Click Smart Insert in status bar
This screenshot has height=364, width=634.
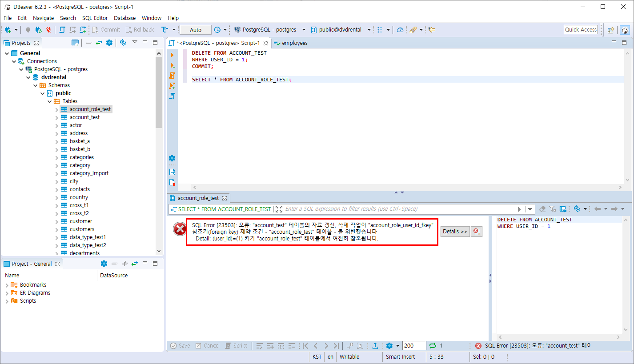click(x=400, y=357)
